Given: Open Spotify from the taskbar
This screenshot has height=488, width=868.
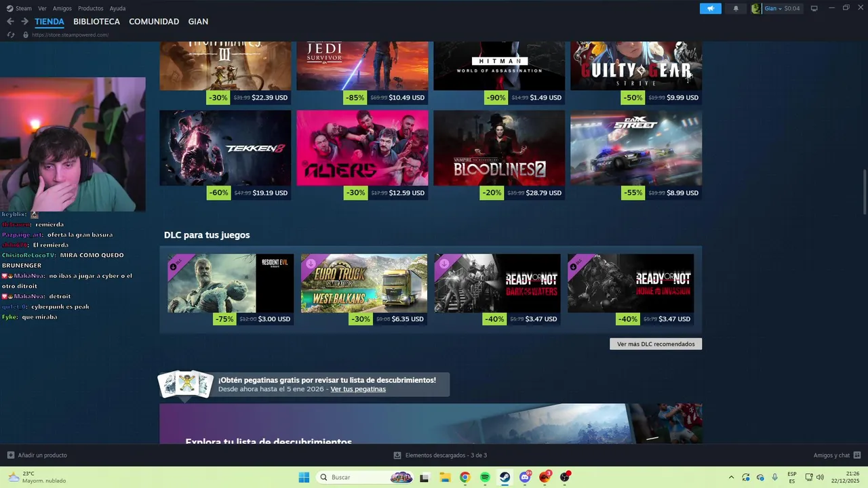Looking at the screenshot, I should coord(485,477).
